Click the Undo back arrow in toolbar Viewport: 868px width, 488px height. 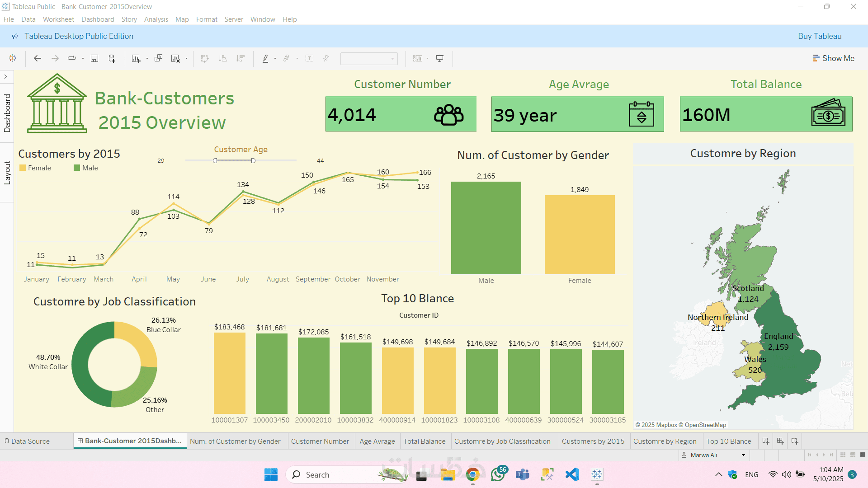[38, 58]
